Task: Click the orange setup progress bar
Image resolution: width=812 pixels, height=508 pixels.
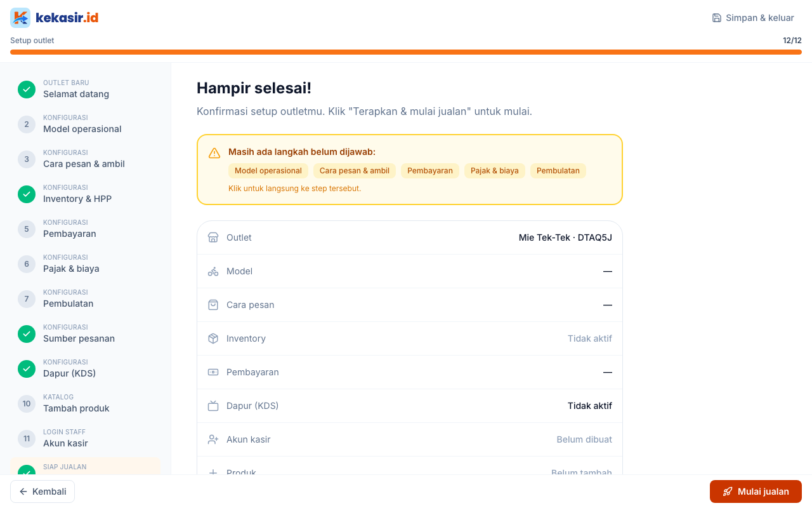Action: pos(406,52)
